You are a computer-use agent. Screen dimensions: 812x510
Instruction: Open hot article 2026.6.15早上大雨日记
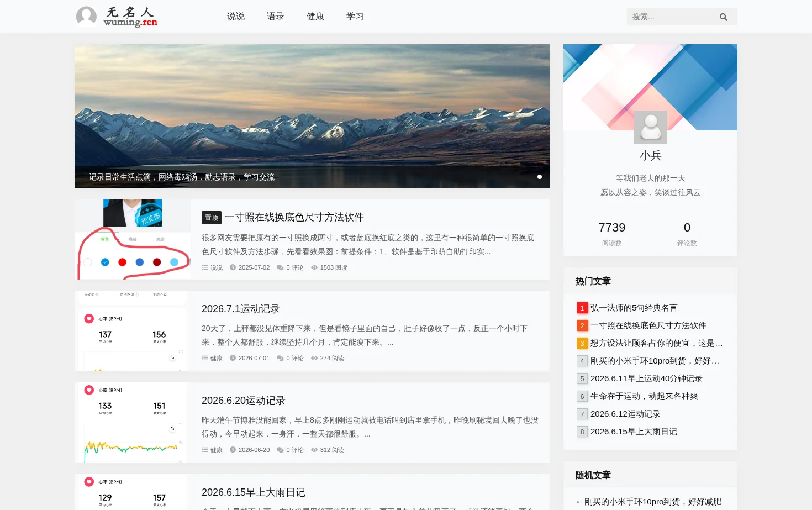pyautogui.click(x=634, y=432)
